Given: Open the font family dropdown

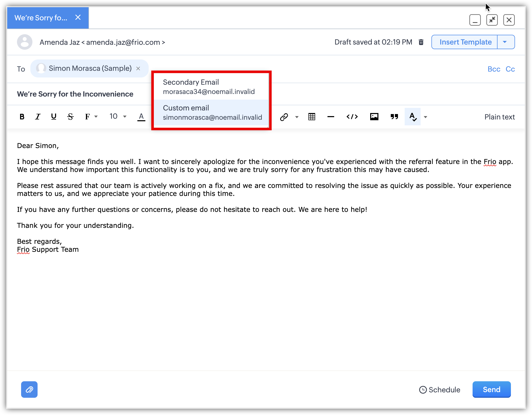Looking at the screenshot, I should tap(91, 117).
